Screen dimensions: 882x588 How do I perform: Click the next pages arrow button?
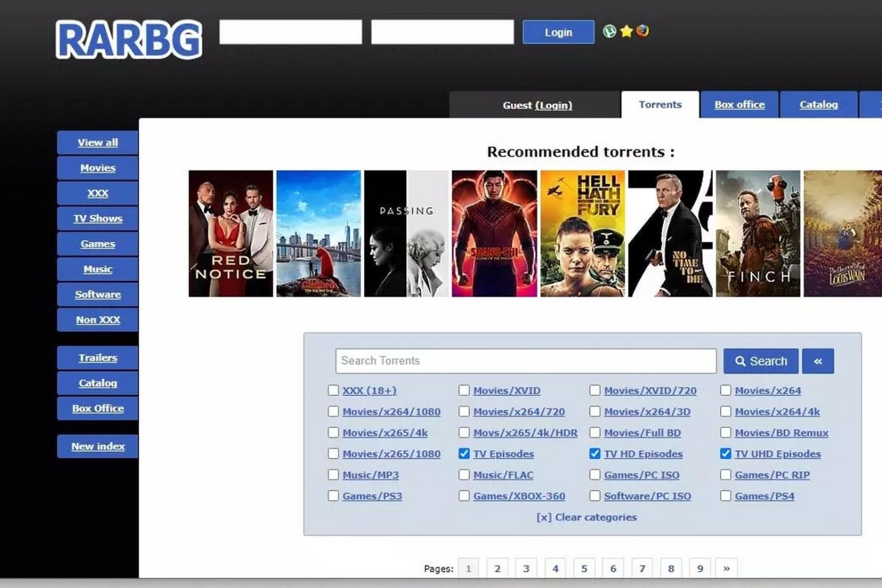tap(727, 568)
